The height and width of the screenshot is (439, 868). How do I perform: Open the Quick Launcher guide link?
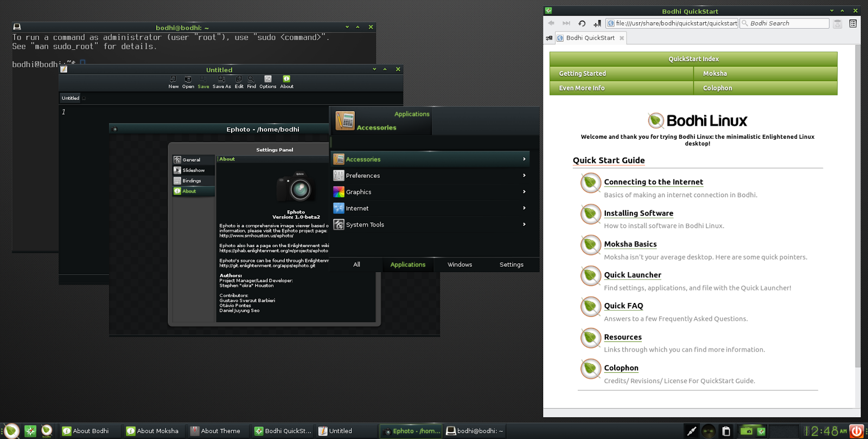(633, 275)
